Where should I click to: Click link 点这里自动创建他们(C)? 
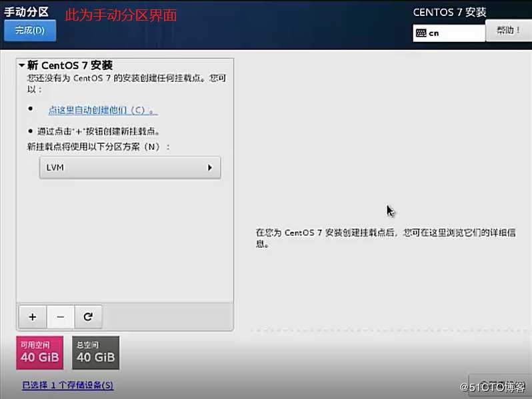[x=103, y=110]
